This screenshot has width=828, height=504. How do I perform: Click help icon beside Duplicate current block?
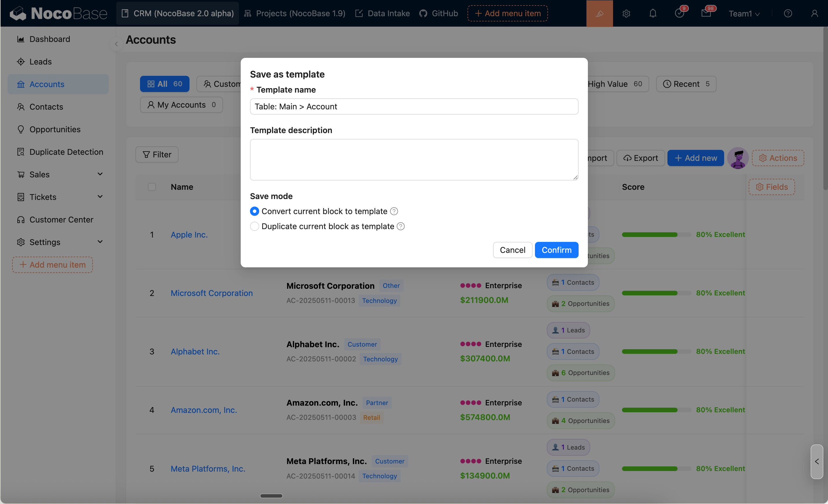401,227
